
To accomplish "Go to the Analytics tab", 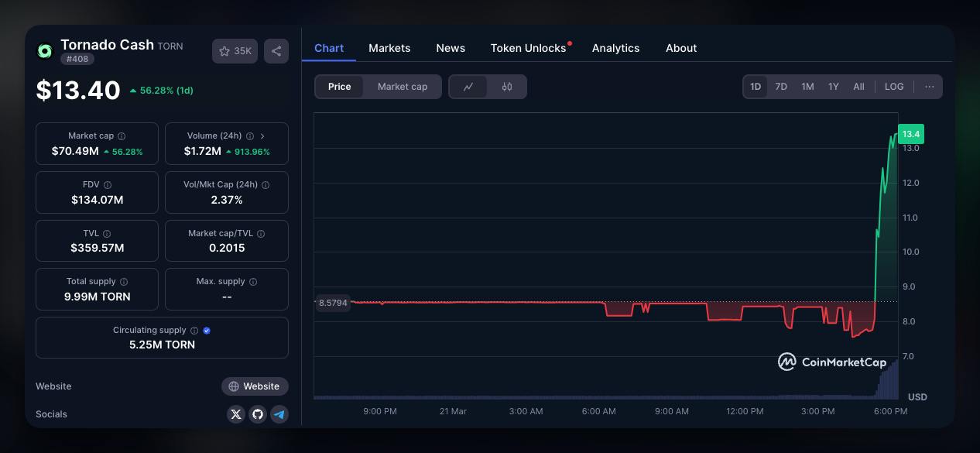I will [x=615, y=48].
